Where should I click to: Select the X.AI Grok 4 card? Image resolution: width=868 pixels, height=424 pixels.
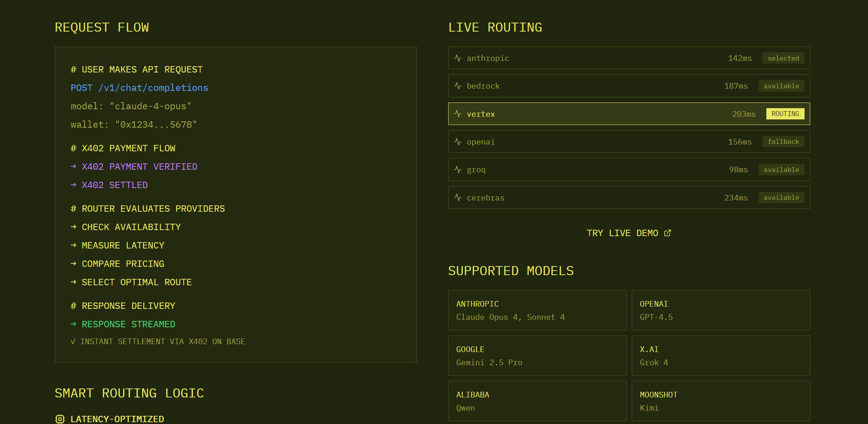(720, 355)
